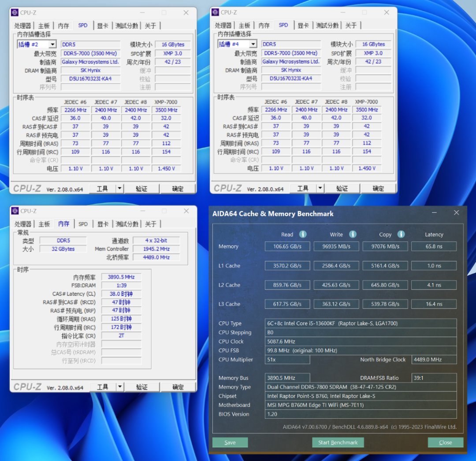Click the CPU-Z app icon in the slot #4 window
The image size is (476, 461).
click(x=215, y=12)
